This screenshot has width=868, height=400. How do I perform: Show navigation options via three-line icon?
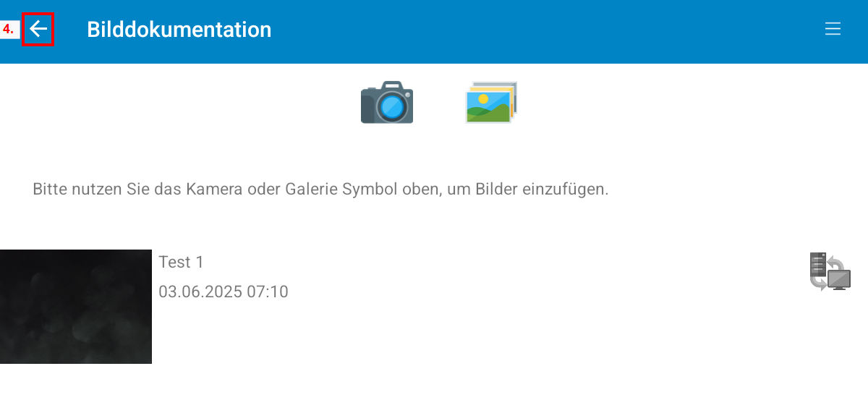(x=833, y=29)
